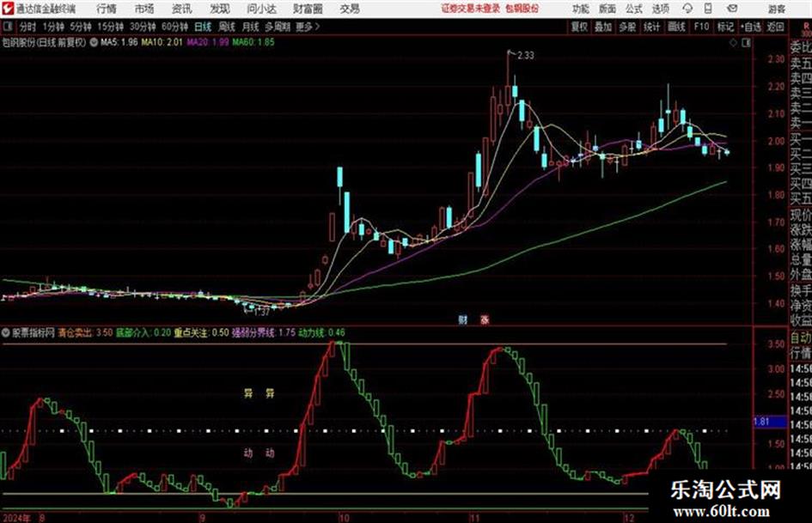The width and height of the screenshot is (812, 523).
Task: Click the 动力线: 0.46 indicator label
Action: [x=321, y=332]
